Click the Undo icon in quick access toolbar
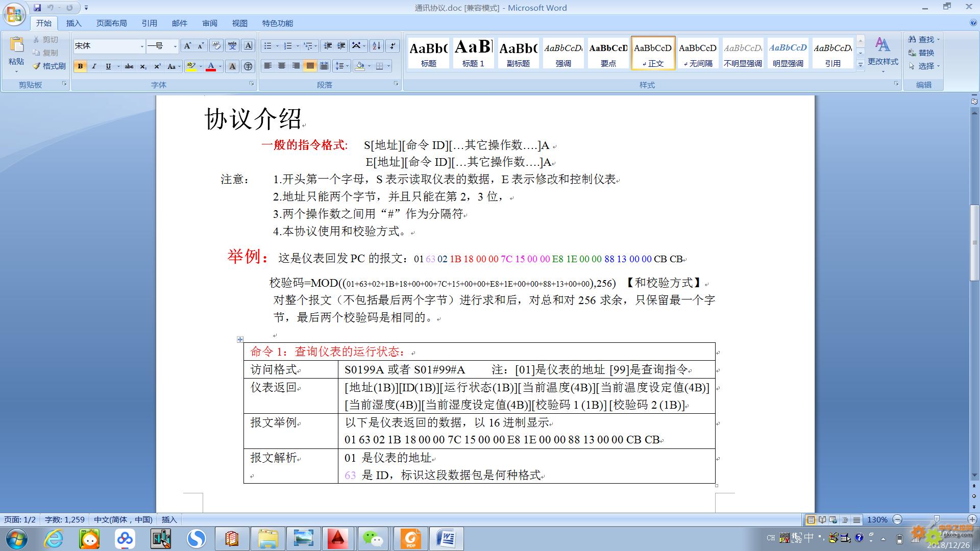Image resolution: width=980 pixels, height=551 pixels. (50, 8)
